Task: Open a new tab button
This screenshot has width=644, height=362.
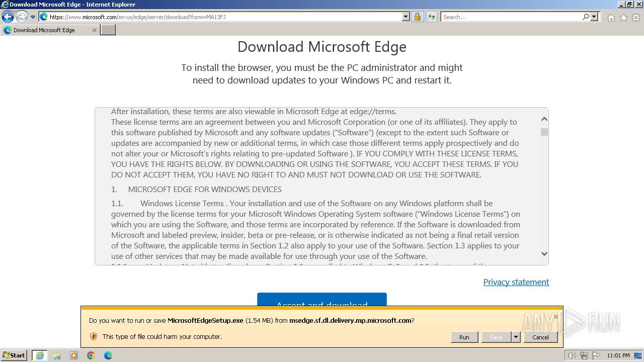Action: [x=108, y=30]
